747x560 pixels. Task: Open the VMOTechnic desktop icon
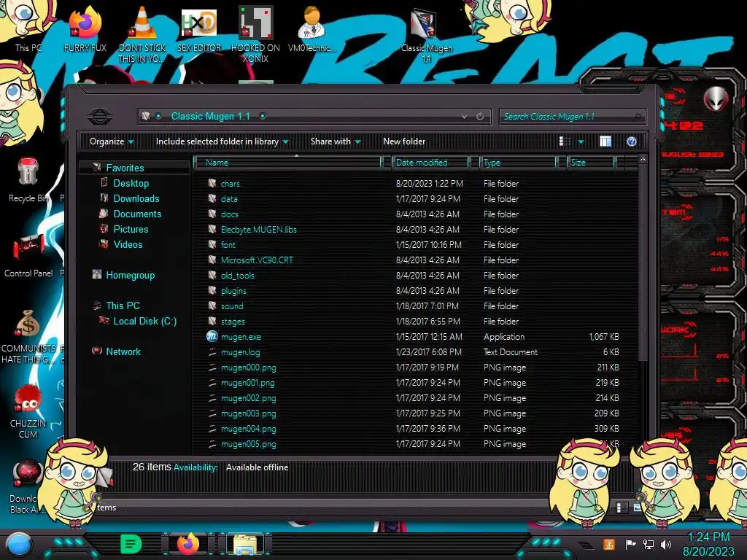pos(311,28)
